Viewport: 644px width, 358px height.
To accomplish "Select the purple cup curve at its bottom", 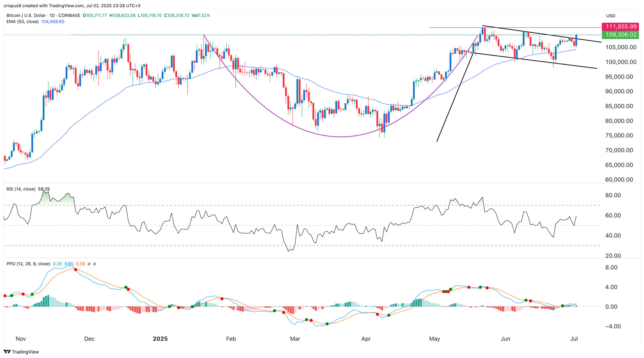I will [341, 137].
